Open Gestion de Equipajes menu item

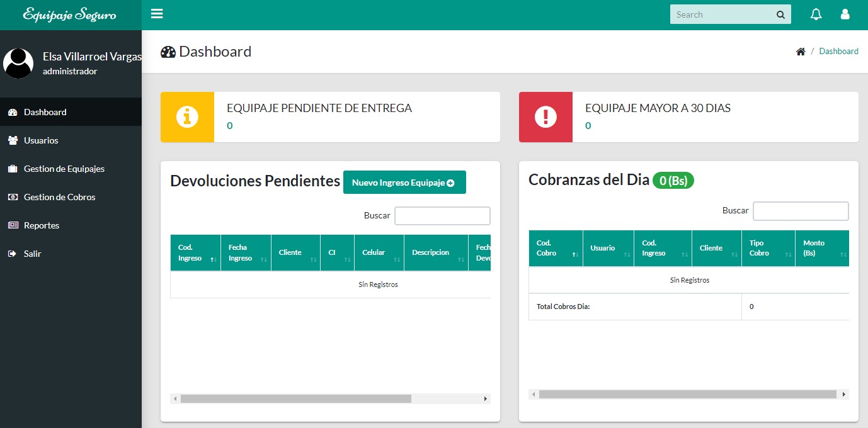click(x=64, y=169)
